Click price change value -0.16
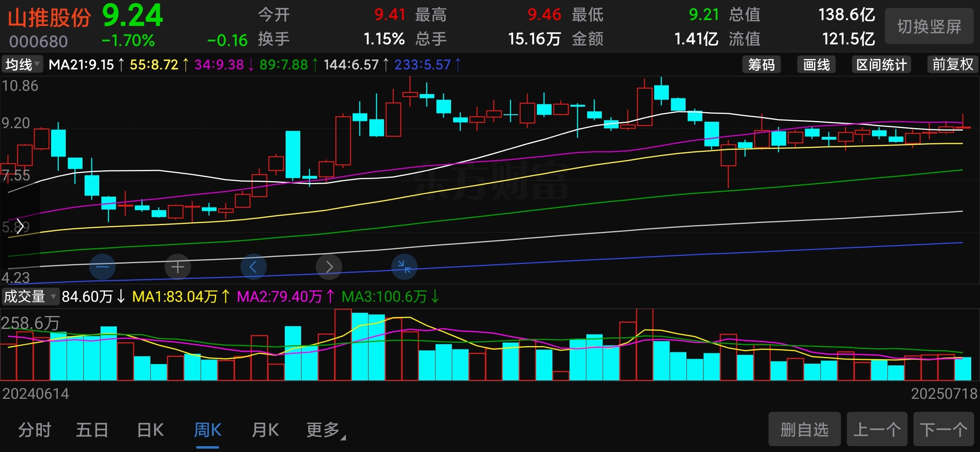The height and width of the screenshot is (452, 980). 227,41
